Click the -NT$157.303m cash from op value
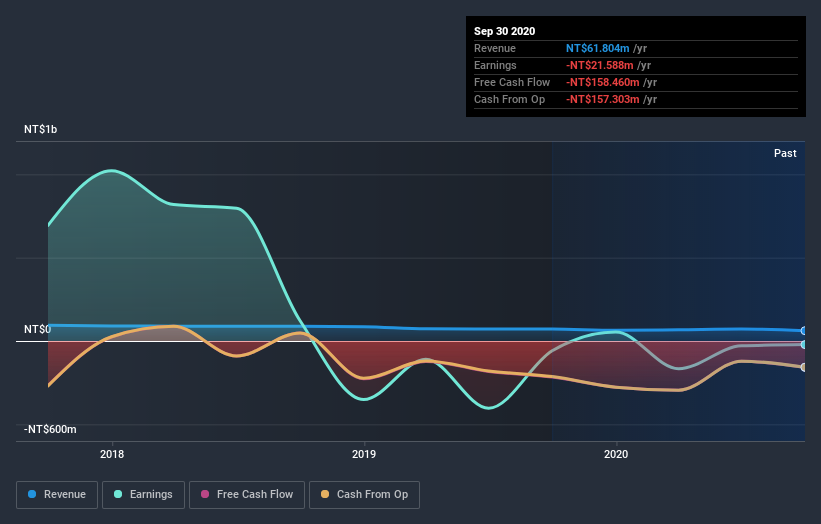 [x=603, y=99]
